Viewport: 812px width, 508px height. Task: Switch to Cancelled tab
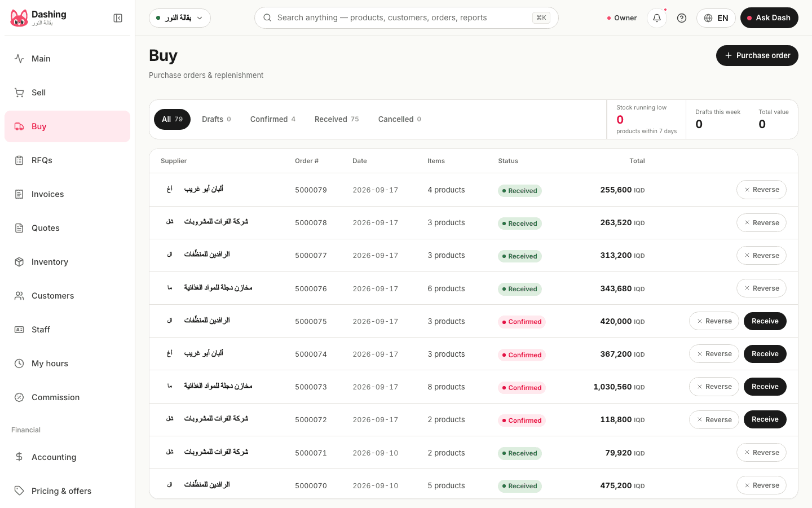coord(400,119)
